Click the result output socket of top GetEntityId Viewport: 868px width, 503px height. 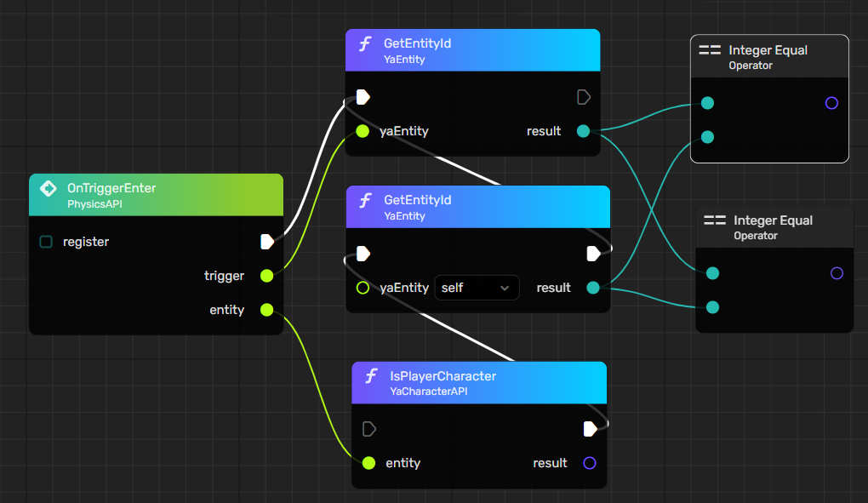point(583,131)
